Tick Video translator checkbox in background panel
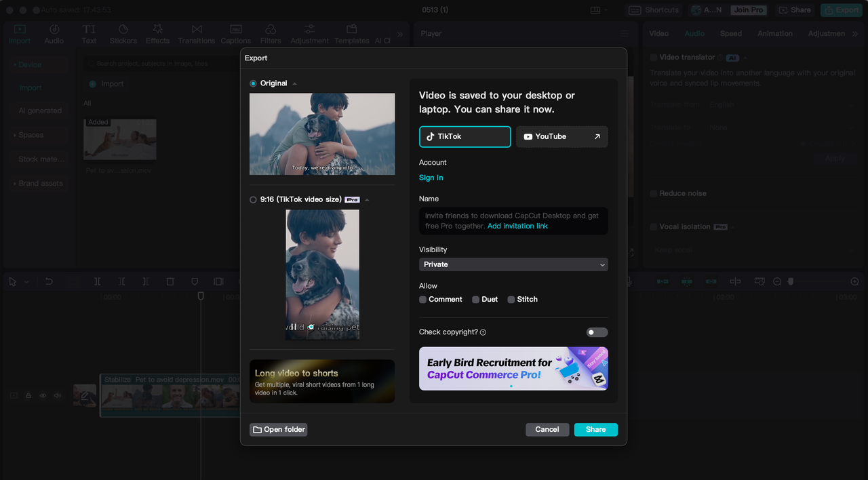Image resolution: width=868 pixels, height=480 pixels. (654, 58)
